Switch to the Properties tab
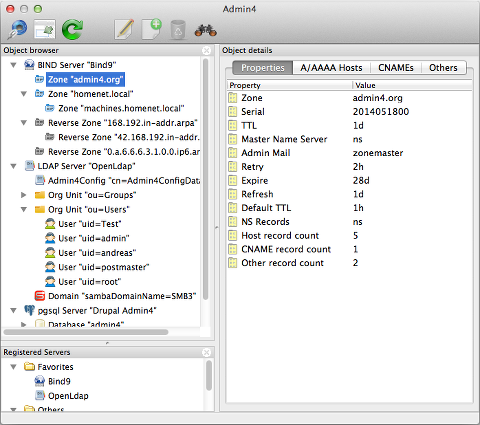 [x=263, y=68]
